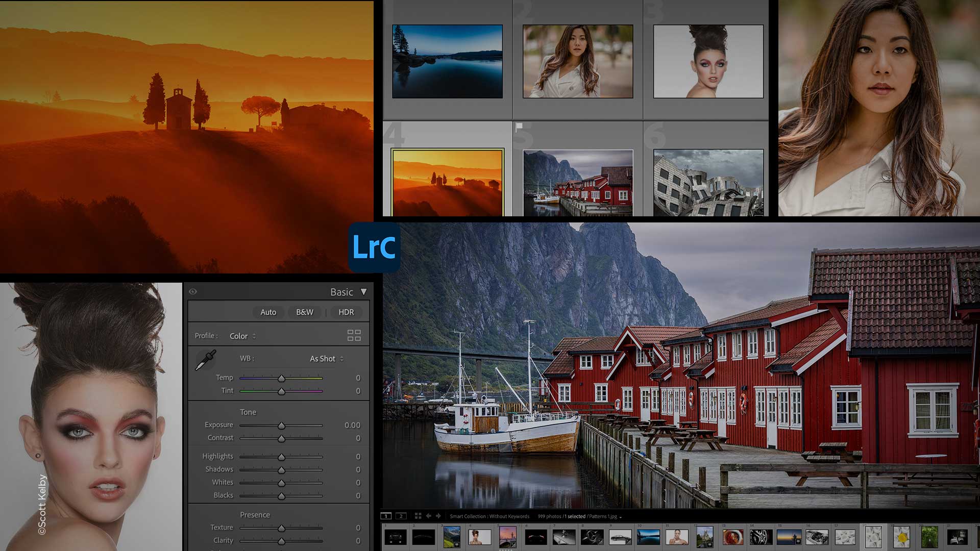This screenshot has height=551, width=980.
Task: Click the forward navigation arrow in the filmstrip toolbar
Action: [438, 516]
